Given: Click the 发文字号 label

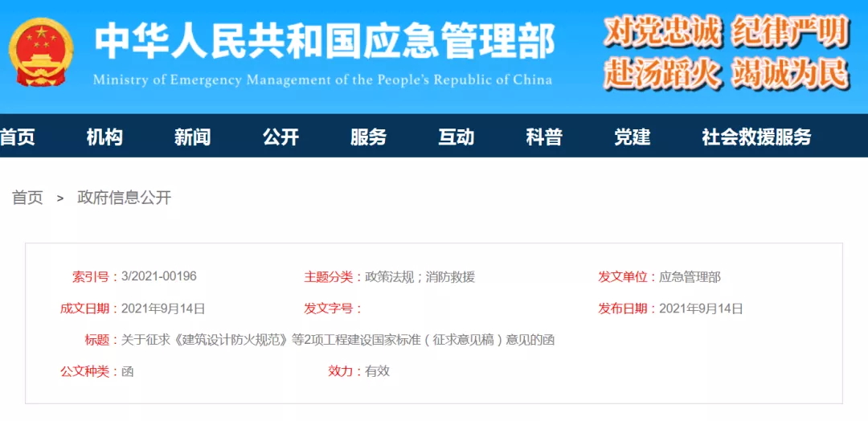Looking at the screenshot, I should pyautogui.click(x=332, y=309).
